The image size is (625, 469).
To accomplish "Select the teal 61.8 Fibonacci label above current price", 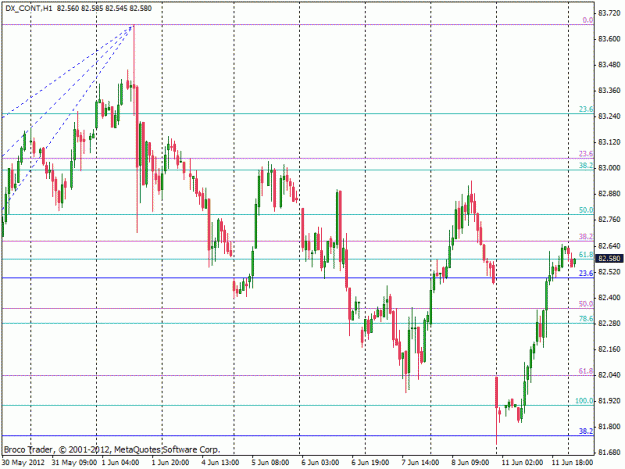I will coord(586,254).
